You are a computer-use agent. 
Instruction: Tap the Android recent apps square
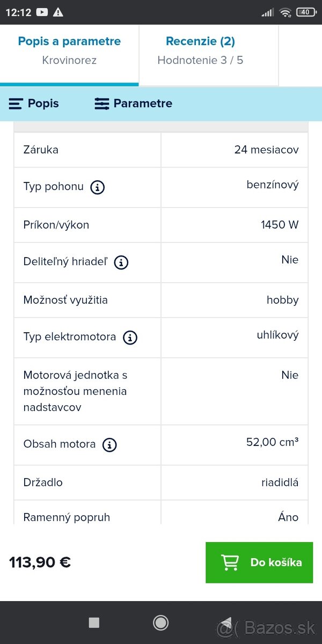point(94,623)
